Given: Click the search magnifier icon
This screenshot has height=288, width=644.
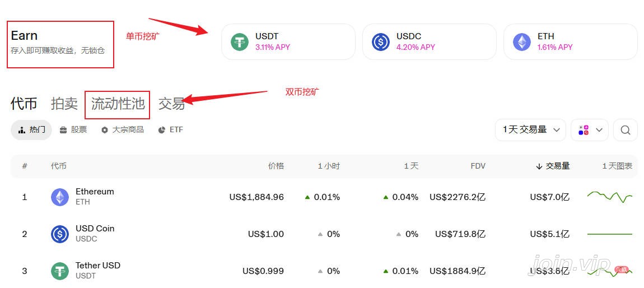Looking at the screenshot, I should tap(625, 130).
